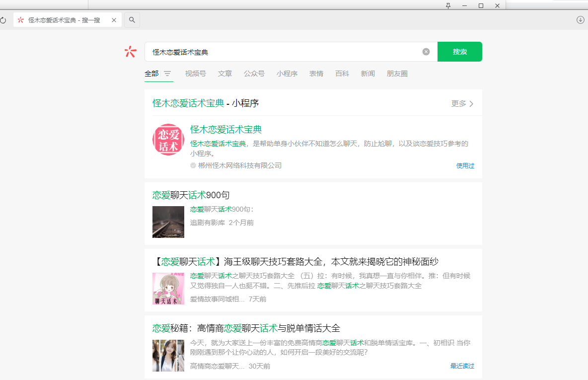Minimize the window

click(x=464, y=5)
